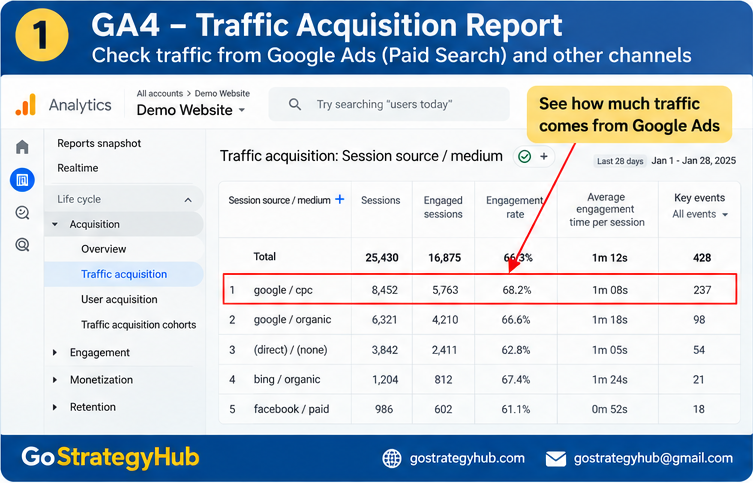Select the Reports icon in left rail
Screen dimensions: 753x483
[22, 180]
